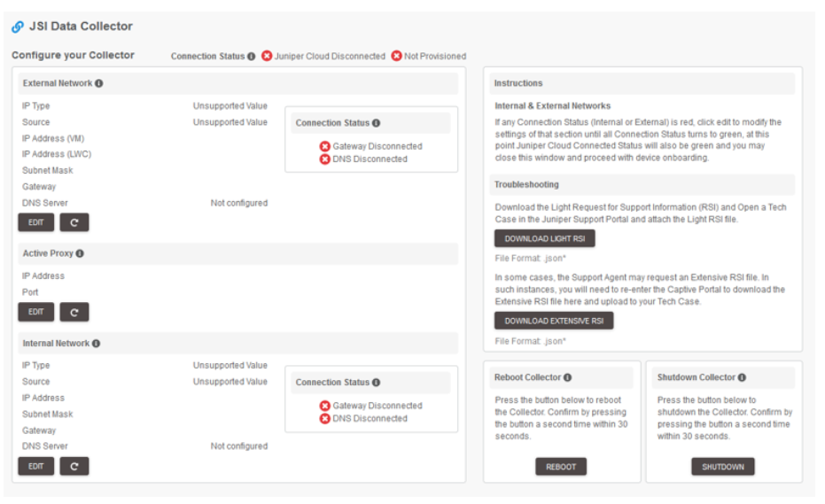The image size is (825, 504).
Task: Edit the Active Proxy settings
Action: (35, 312)
